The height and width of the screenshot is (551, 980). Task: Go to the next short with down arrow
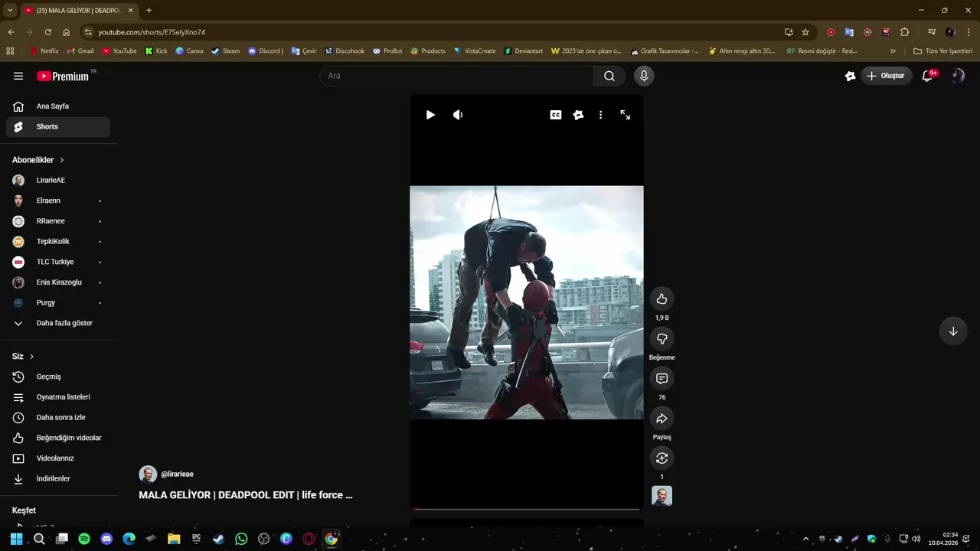click(953, 331)
